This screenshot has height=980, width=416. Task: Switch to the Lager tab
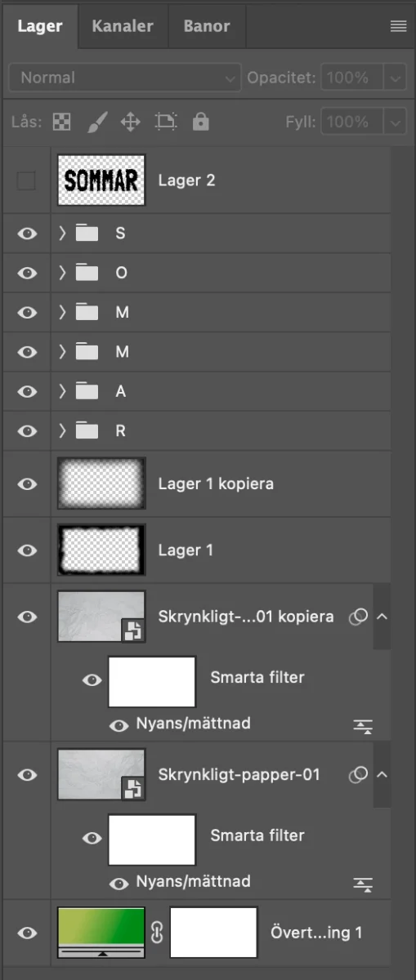(x=40, y=26)
